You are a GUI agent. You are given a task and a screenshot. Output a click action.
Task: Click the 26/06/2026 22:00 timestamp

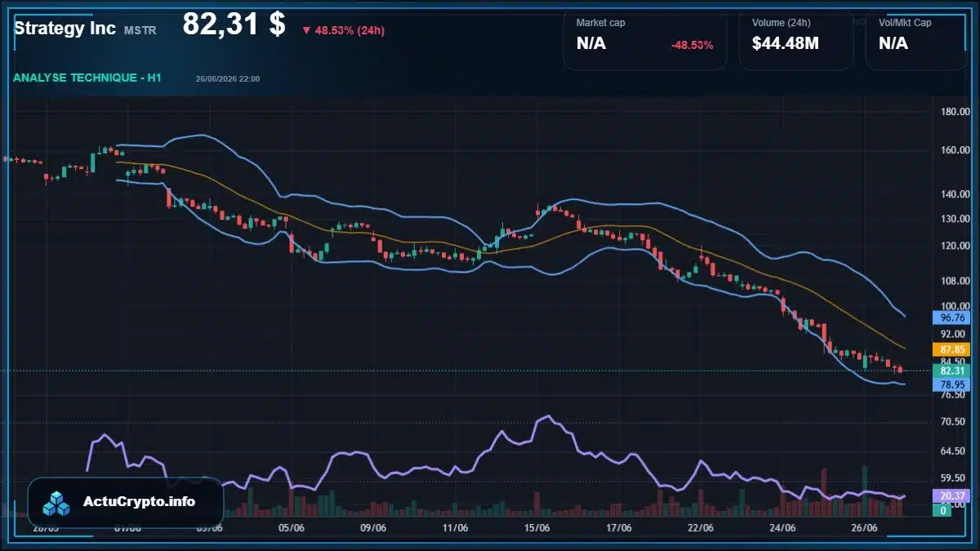click(228, 78)
